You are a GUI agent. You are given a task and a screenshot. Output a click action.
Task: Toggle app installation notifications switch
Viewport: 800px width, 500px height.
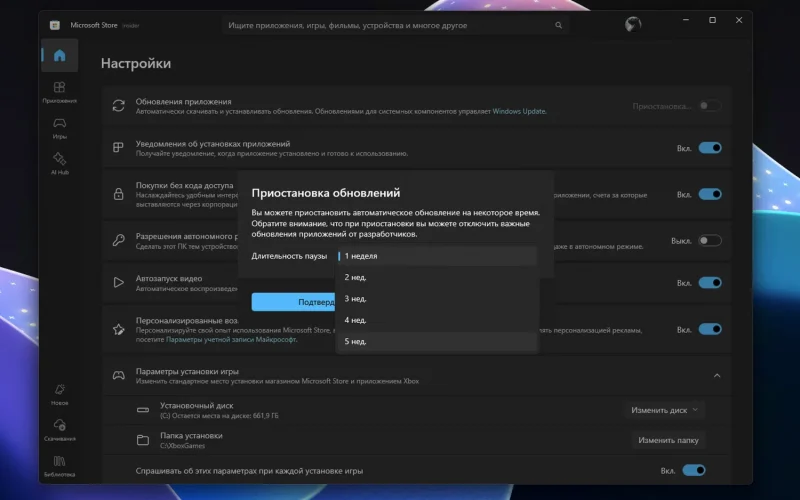click(710, 148)
